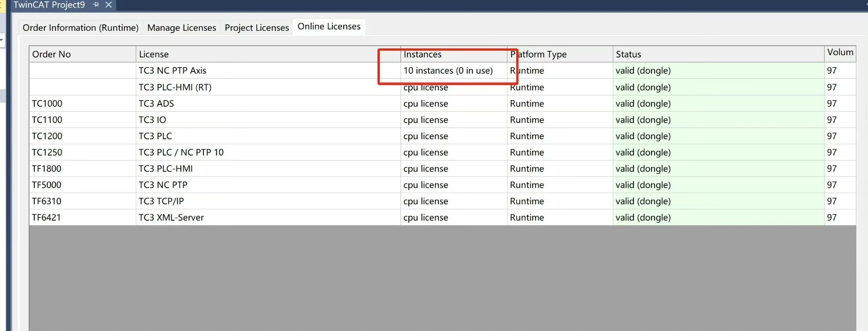Select the Runtime cell in the TC3 PLC-HMI (RT) row
Screen dimensions: 868x331
point(560,87)
